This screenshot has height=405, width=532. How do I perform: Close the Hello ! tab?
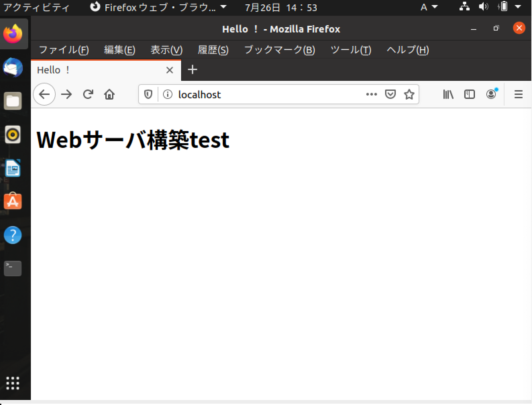[x=170, y=70]
